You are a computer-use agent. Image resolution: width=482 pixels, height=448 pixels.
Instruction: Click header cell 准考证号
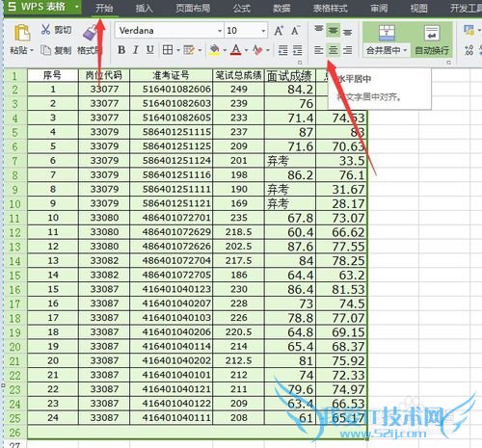(171, 75)
